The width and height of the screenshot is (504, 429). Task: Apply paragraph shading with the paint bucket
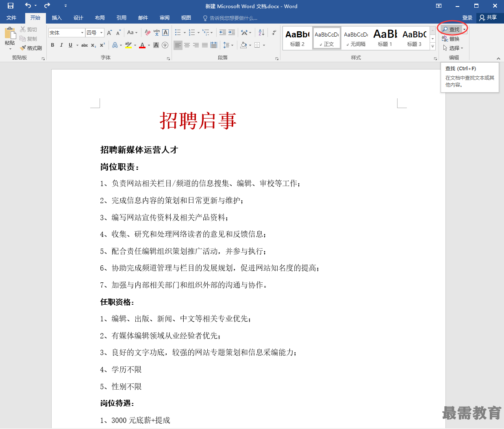[243, 45]
